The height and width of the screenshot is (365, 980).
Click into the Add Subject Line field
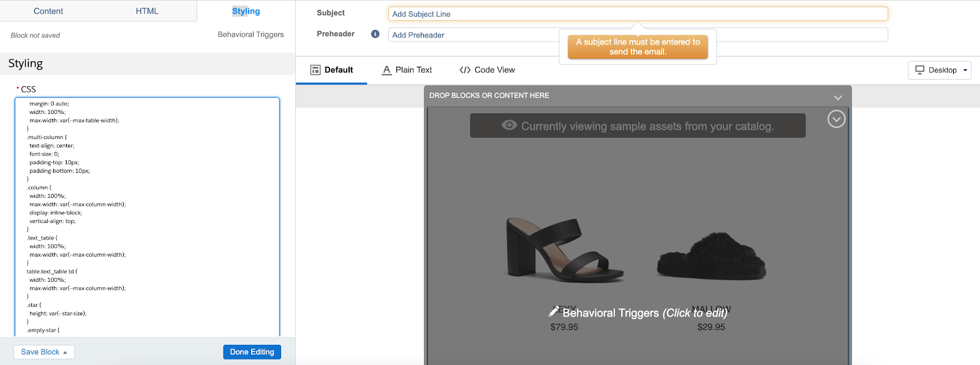click(x=637, y=14)
